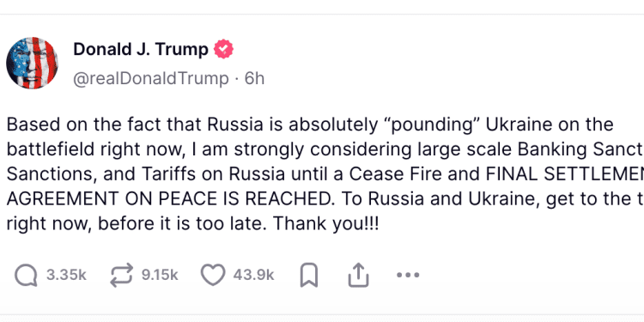Viewport: 644px width, 322px height.
Task: View the 9.15k reposts count
Action: tap(160, 275)
